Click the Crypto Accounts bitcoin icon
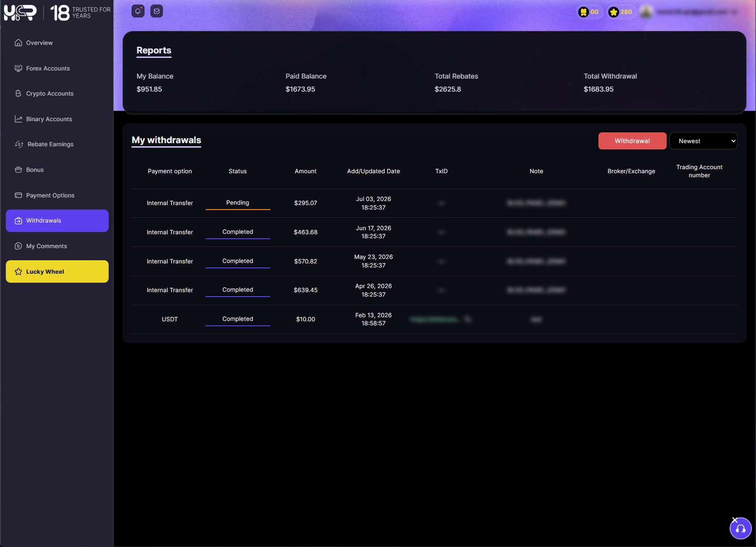This screenshot has height=547, width=756. point(18,93)
